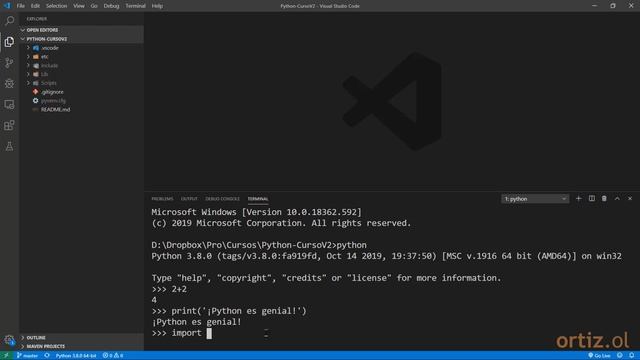Viewport: 640px width, 360px height.
Task: Click the feedback smiley in status bar
Action: (620, 356)
